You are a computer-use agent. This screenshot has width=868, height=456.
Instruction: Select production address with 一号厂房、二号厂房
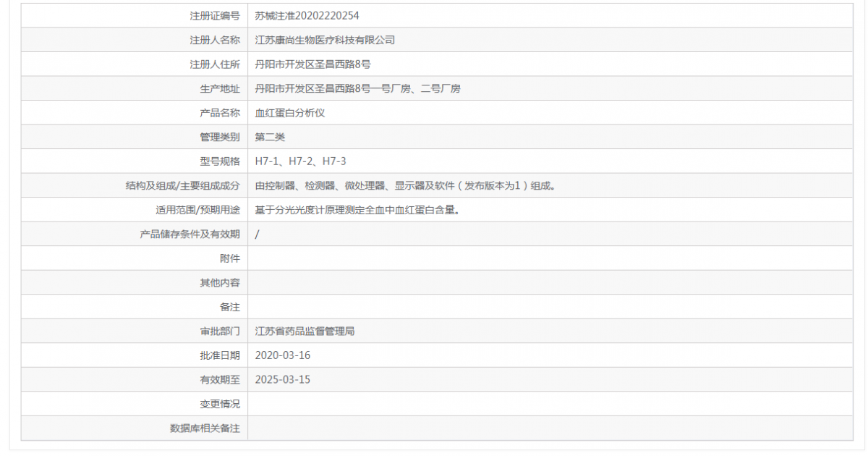(x=358, y=89)
